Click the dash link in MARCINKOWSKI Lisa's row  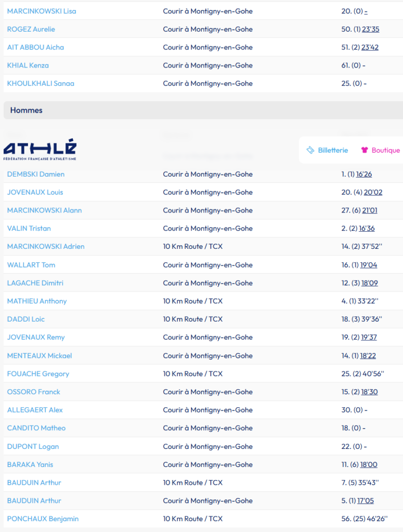point(366,11)
